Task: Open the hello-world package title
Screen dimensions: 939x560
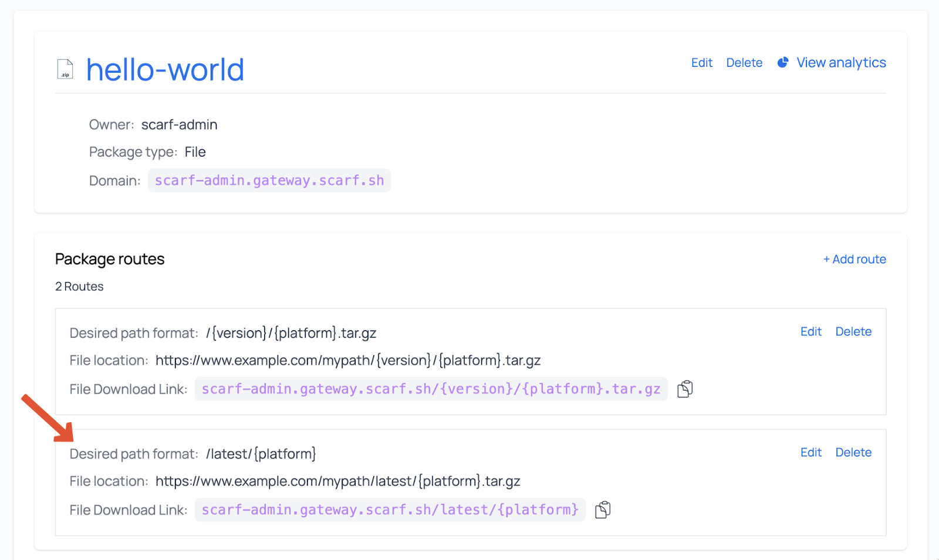Action: (165, 70)
